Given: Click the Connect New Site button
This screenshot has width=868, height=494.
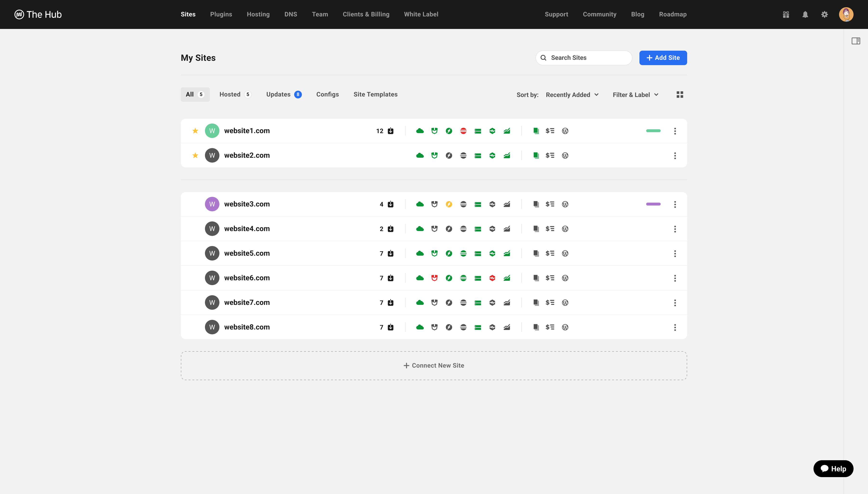Looking at the screenshot, I should (x=434, y=365).
